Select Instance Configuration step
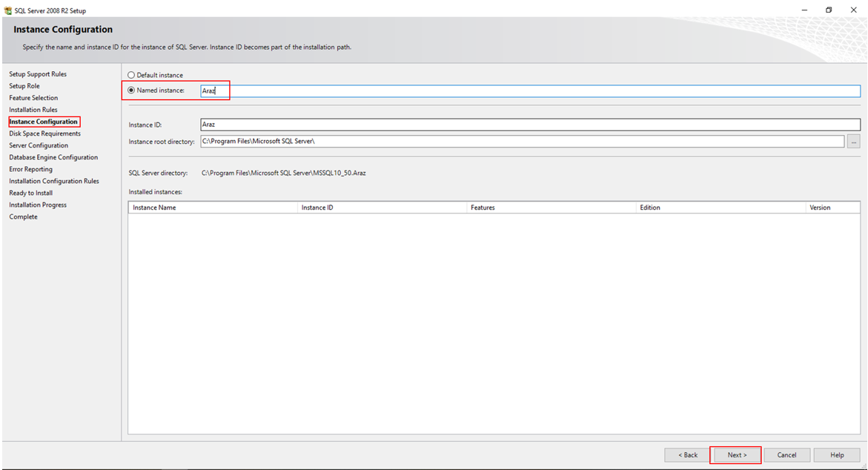The image size is (868, 470). 43,122
